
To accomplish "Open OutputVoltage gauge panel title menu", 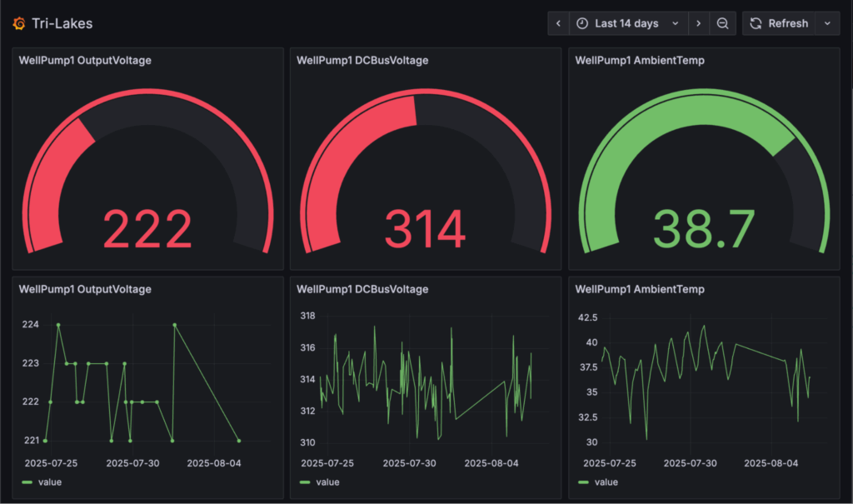I will 85,60.
